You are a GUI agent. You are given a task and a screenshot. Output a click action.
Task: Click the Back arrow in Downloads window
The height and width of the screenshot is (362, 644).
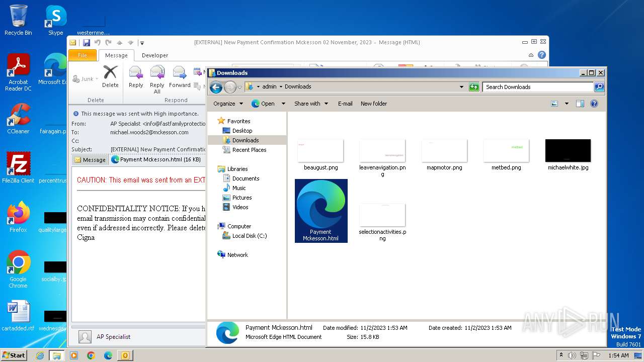(x=216, y=87)
